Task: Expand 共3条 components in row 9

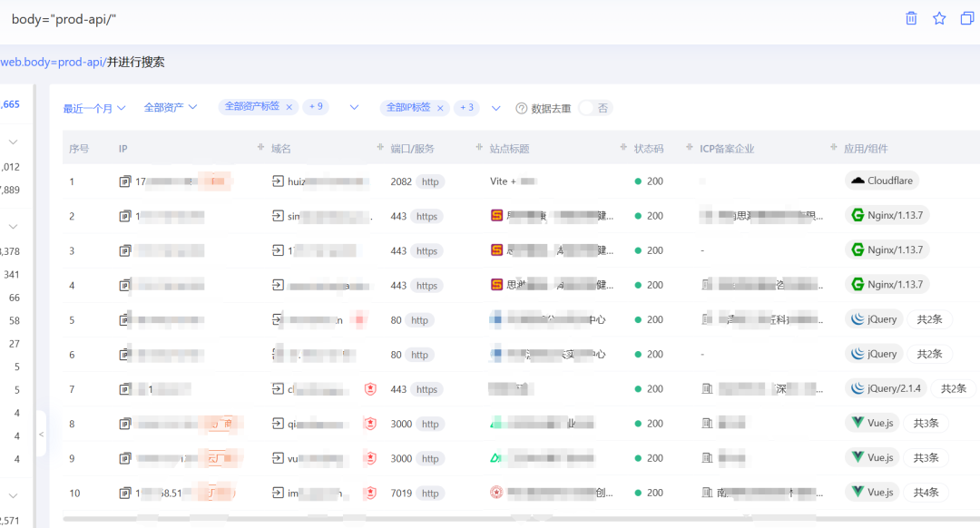Action: pos(926,458)
